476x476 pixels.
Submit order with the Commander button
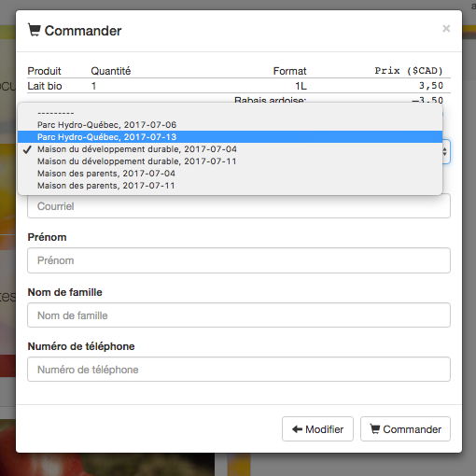(x=405, y=429)
